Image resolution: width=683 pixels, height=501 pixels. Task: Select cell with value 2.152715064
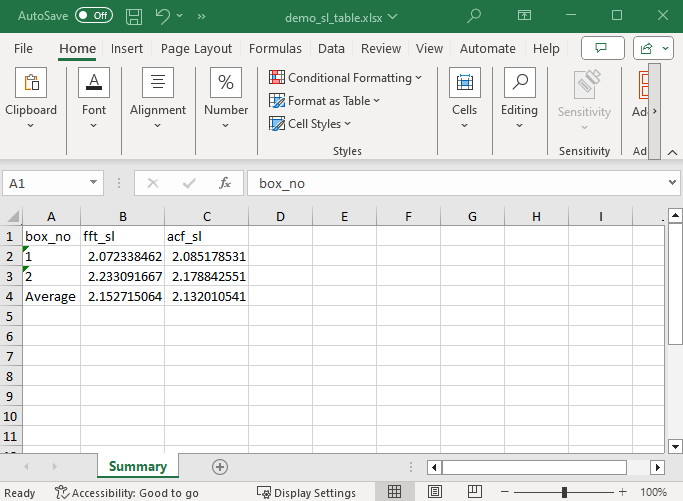[122, 296]
